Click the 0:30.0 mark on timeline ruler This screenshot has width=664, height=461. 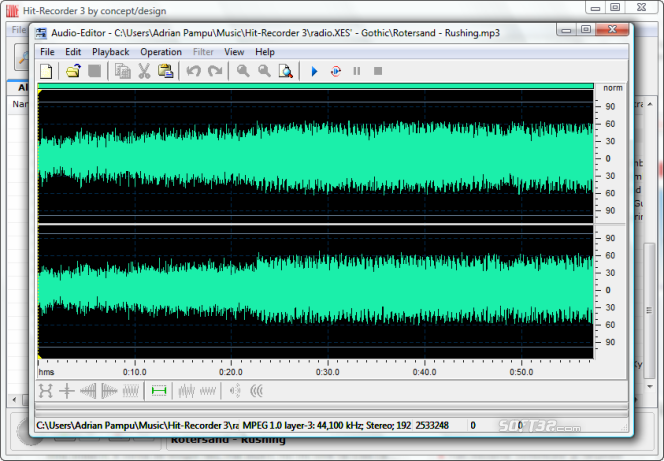click(327, 372)
